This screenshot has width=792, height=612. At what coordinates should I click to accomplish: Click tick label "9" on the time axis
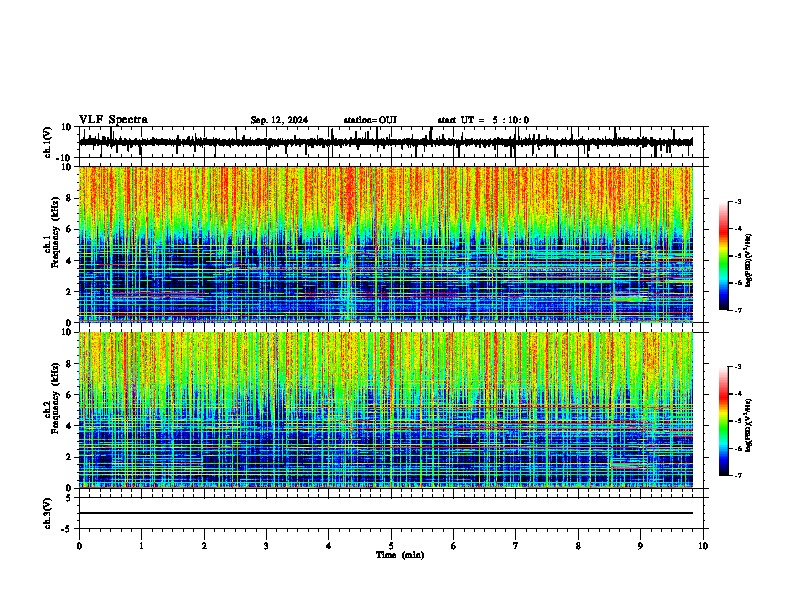click(x=640, y=546)
